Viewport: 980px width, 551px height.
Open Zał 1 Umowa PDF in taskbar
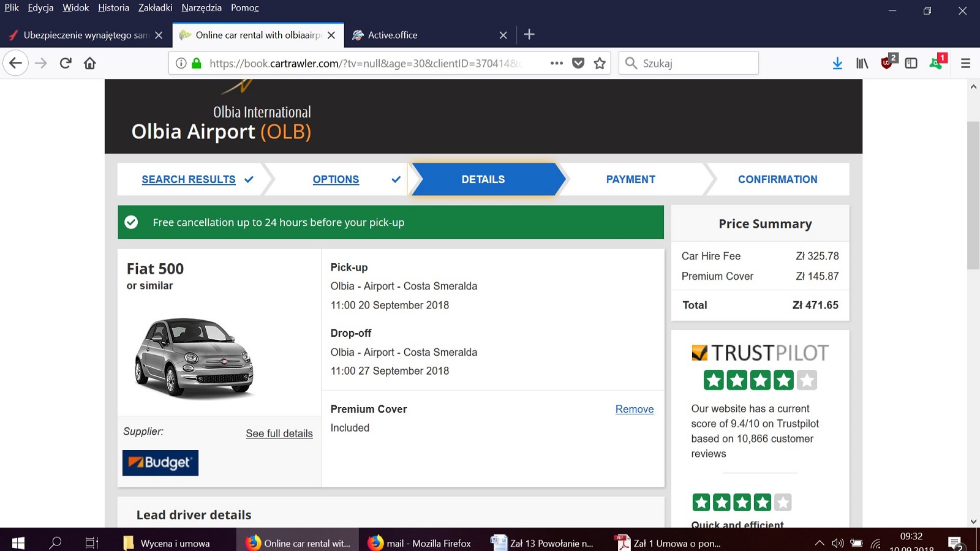click(x=669, y=543)
